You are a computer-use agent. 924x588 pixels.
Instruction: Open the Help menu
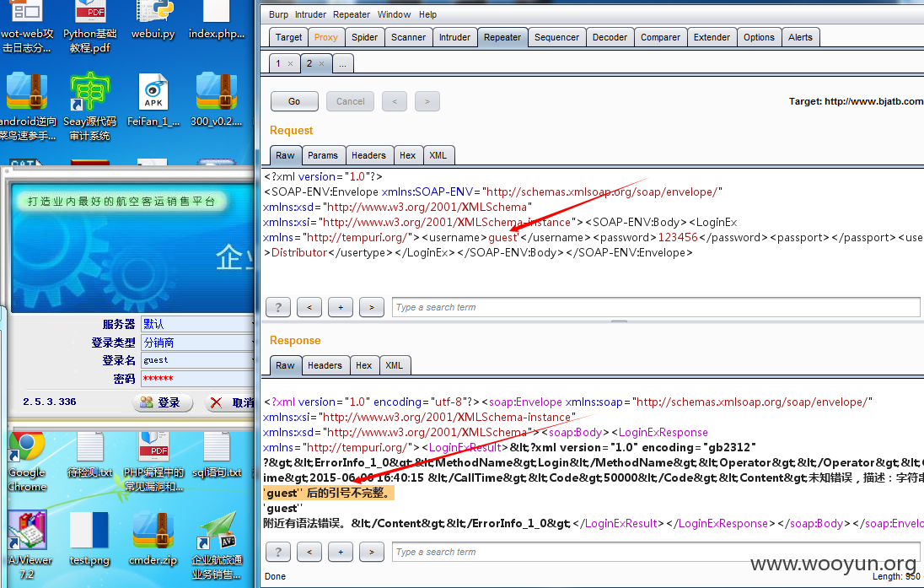click(x=427, y=14)
